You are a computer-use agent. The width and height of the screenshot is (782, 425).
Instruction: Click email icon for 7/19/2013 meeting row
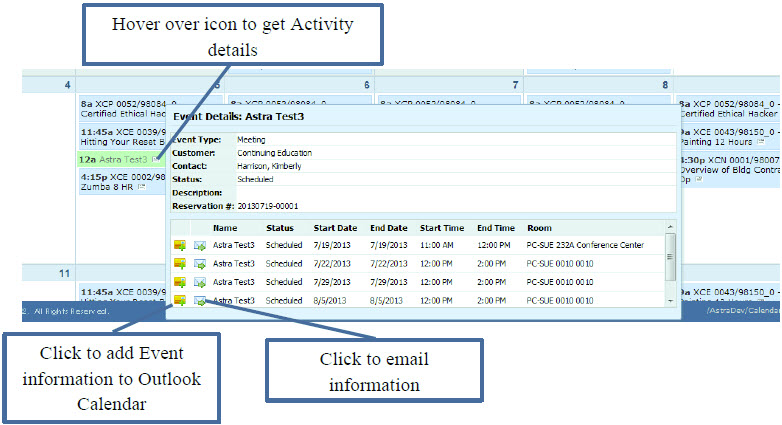200,245
